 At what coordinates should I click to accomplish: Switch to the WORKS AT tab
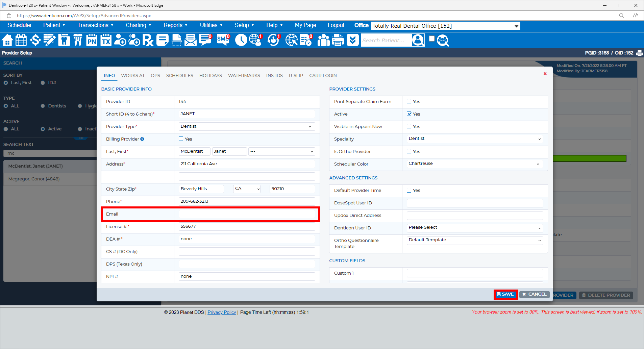pyautogui.click(x=133, y=76)
